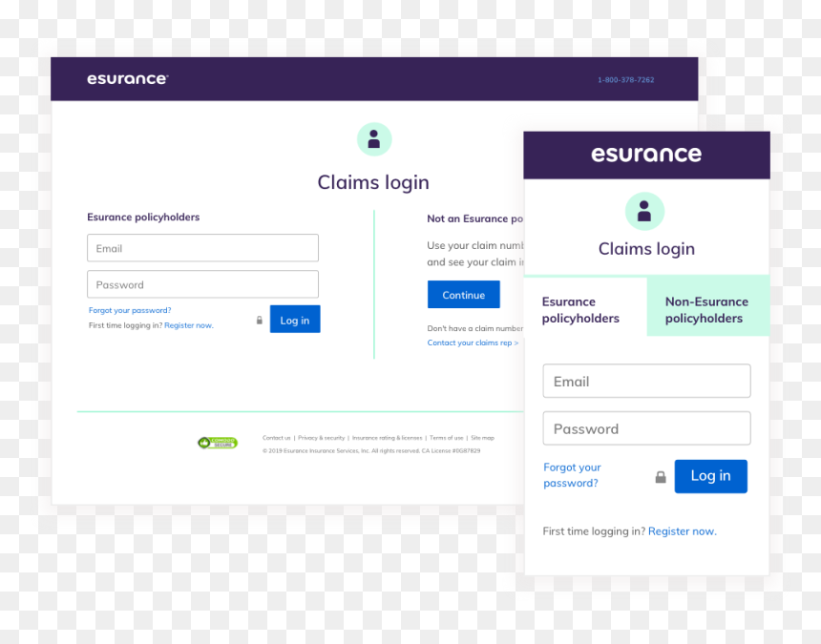The image size is (821, 644).
Task: Click the Continue button
Action: (463, 295)
